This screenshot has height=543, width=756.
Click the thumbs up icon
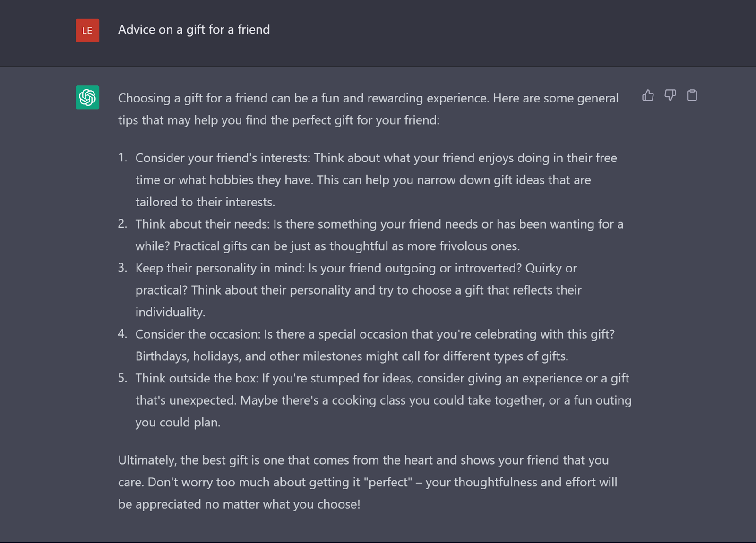pos(648,95)
